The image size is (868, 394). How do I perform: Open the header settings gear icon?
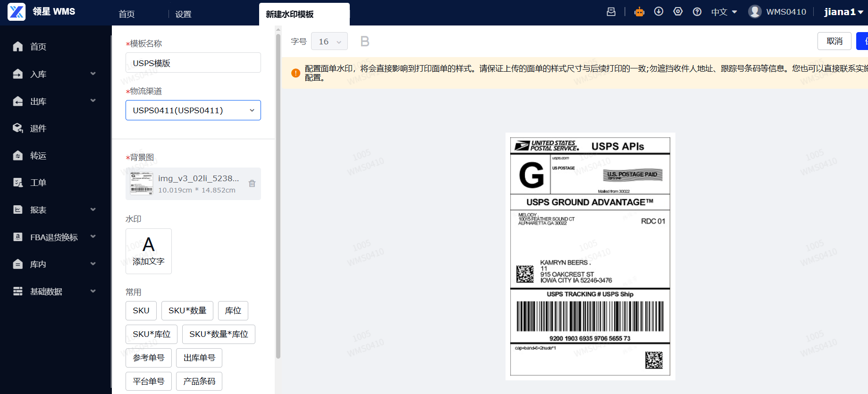(678, 12)
